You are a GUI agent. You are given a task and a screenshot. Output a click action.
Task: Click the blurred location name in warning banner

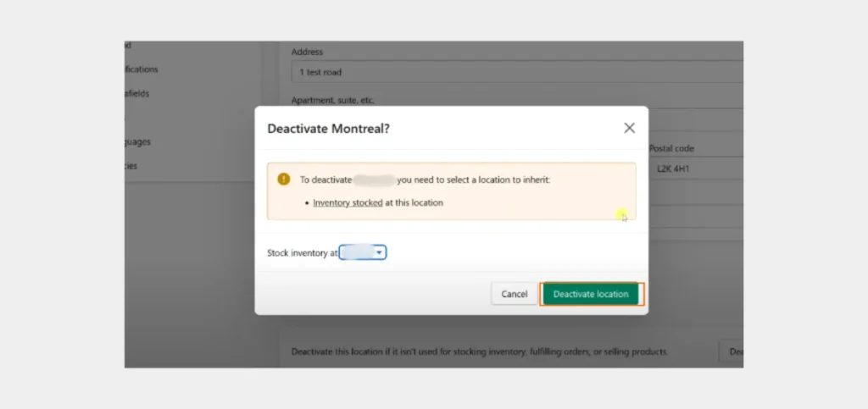coord(374,180)
